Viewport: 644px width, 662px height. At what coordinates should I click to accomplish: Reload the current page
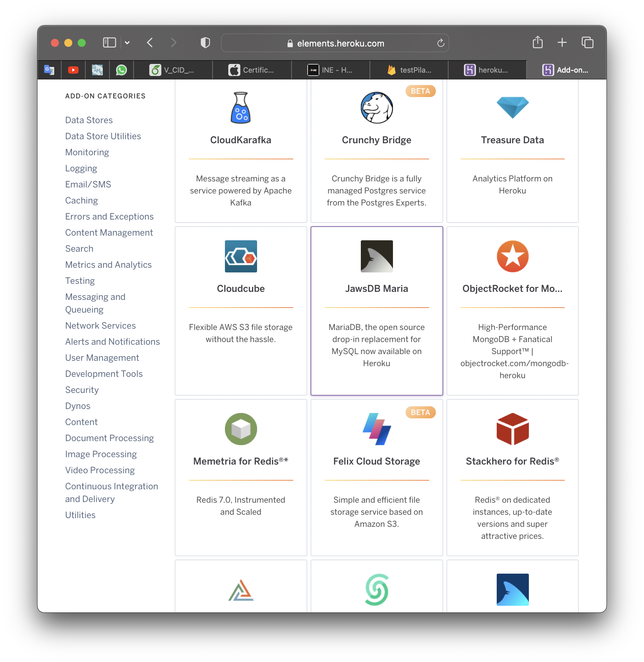440,43
